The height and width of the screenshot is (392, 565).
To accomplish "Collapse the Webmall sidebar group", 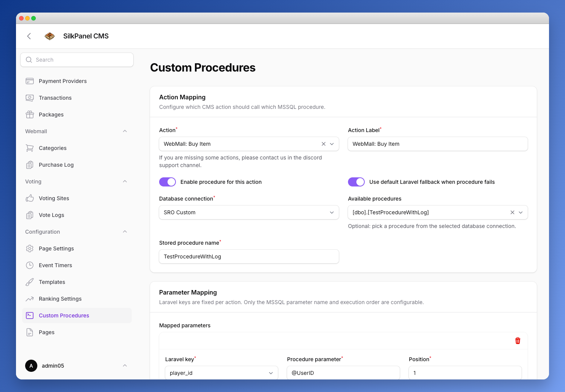I will point(125,131).
